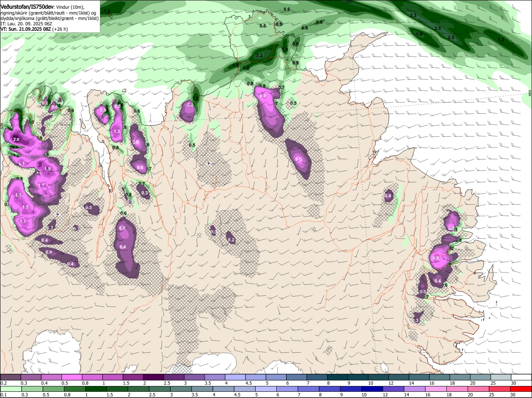Pick the snow scale swatch between 1 and 1.5
532x398 pixels.
(113, 377)
